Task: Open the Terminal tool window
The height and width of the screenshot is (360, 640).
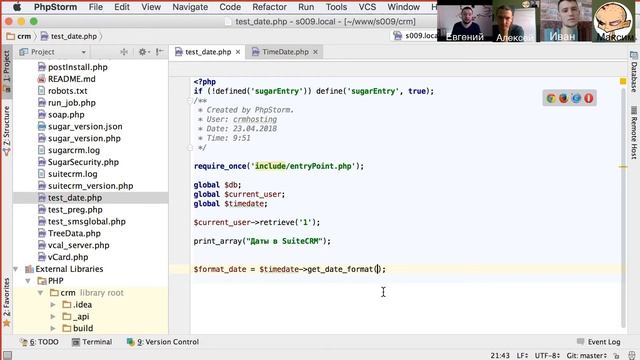Action: [92, 342]
